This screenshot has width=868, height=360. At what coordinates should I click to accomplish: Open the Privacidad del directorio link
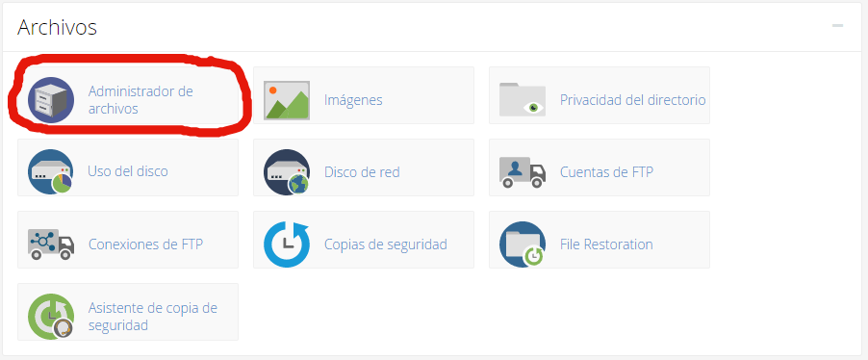(633, 100)
